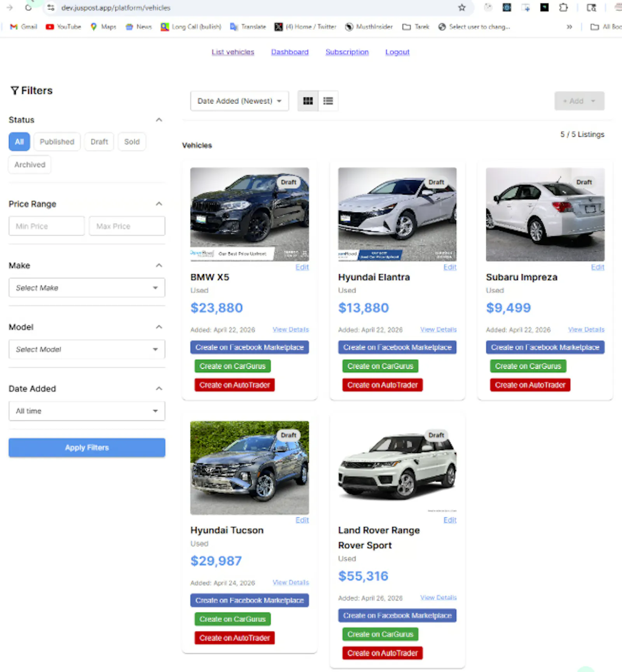Create BMW X5 on AutoTrader
The height and width of the screenshot is (672, 622).
[x=235, y=385]
